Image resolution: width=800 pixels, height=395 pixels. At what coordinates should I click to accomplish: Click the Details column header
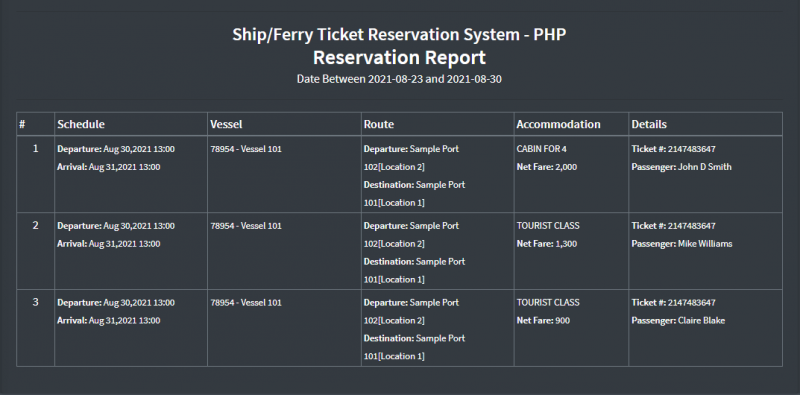pyautogui.click(x=706, y=124)
